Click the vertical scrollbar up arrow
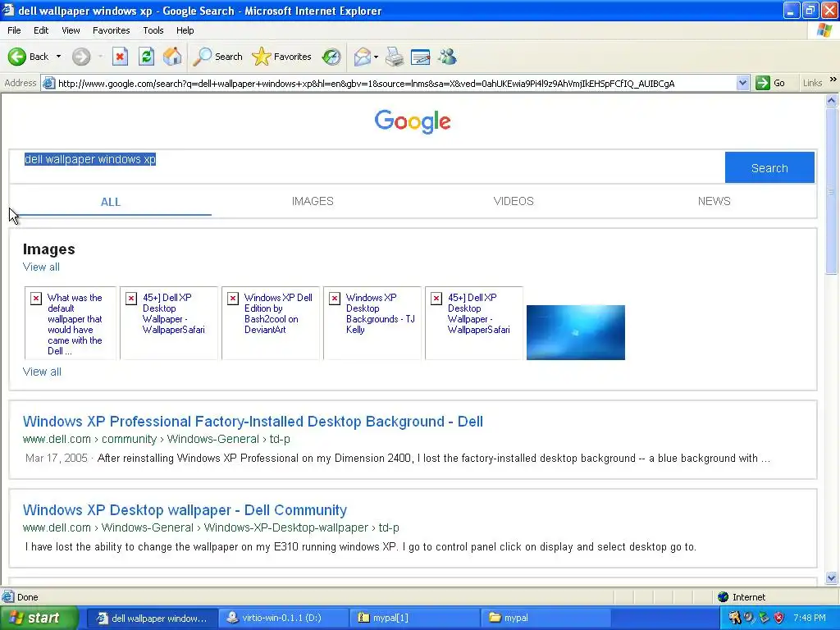 pyautogui.click(x=832, y=100)
